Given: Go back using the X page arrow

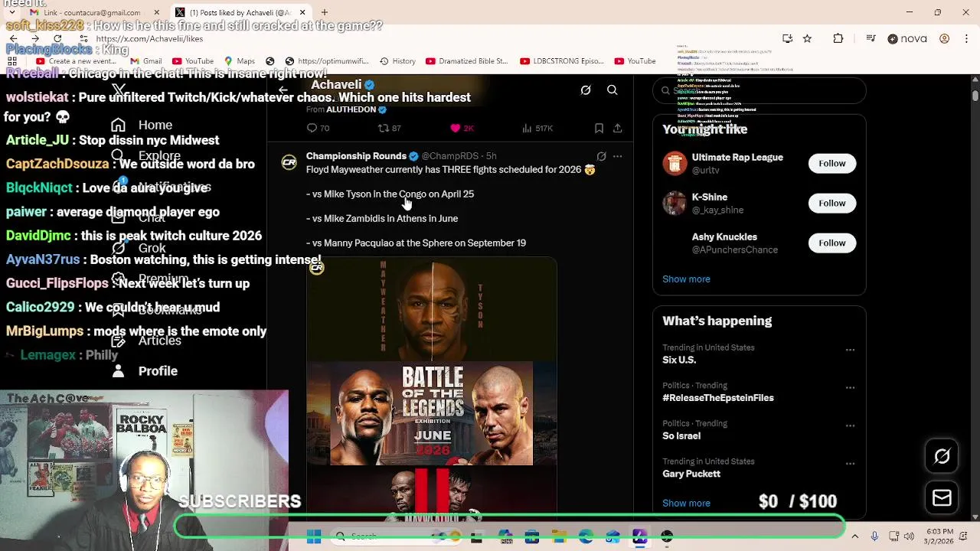Looking at the screenshot, I should [x=283, y=90].
